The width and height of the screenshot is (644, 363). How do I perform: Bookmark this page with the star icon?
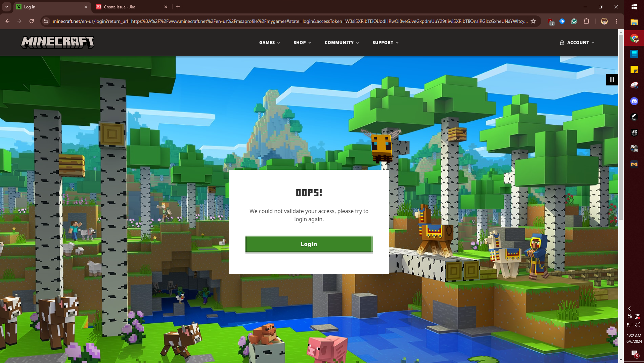coord(533,21)
